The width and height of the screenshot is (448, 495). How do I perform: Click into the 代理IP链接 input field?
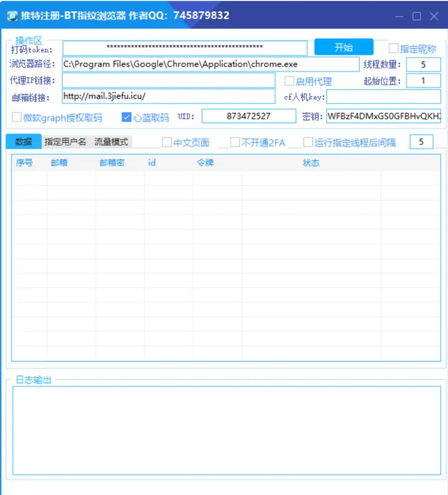point(169,81)
